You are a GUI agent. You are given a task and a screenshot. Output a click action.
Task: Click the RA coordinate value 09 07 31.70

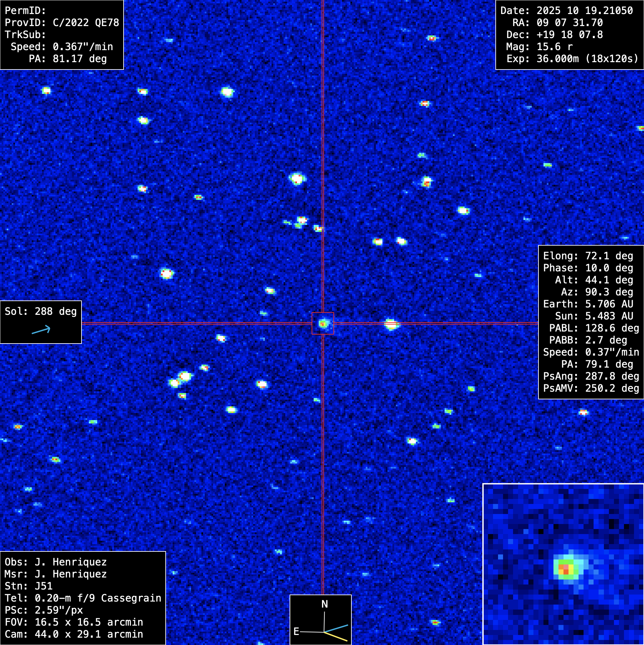click(570, 23)
